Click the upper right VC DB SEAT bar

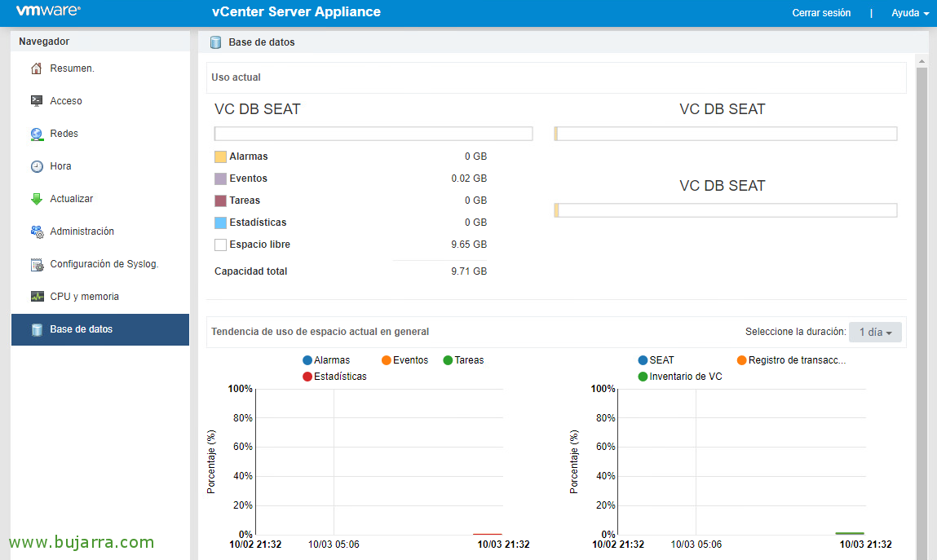(x=726, y=134)
